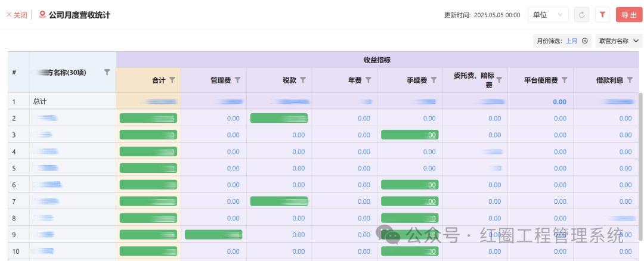Click the 合计 column header text
Image resolution: width=644 pixels, height=261 pixels.
click(x=159, y=80)
